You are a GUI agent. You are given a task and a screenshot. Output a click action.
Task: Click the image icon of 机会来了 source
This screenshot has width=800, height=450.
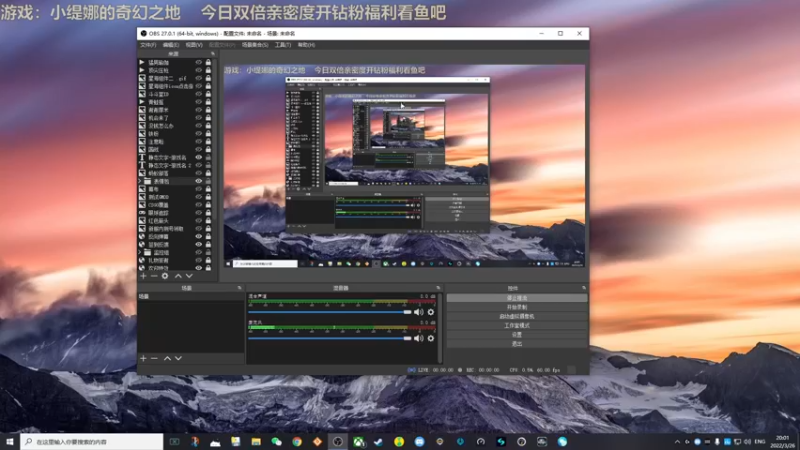coord(142,118)
